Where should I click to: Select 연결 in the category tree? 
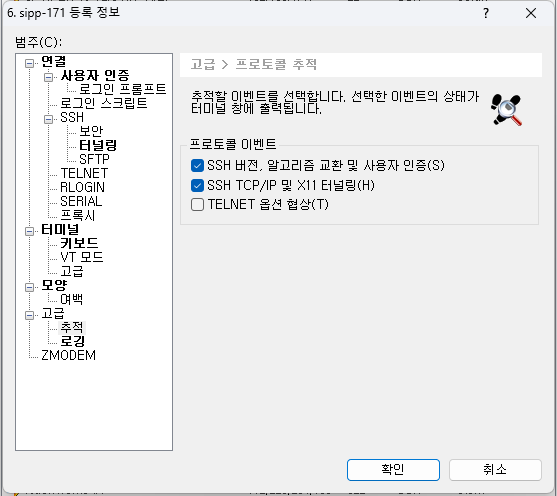pos(54,61)
